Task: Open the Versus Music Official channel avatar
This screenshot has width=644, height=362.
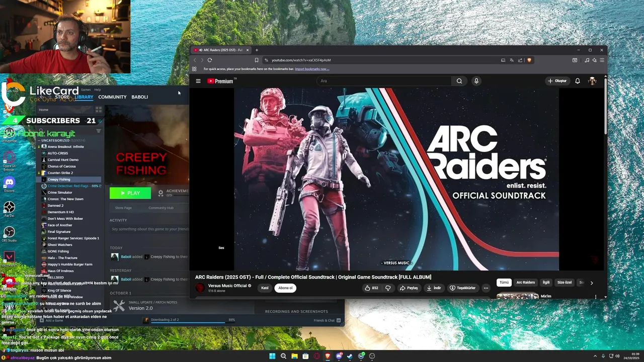Action: [x=200, y=288]
